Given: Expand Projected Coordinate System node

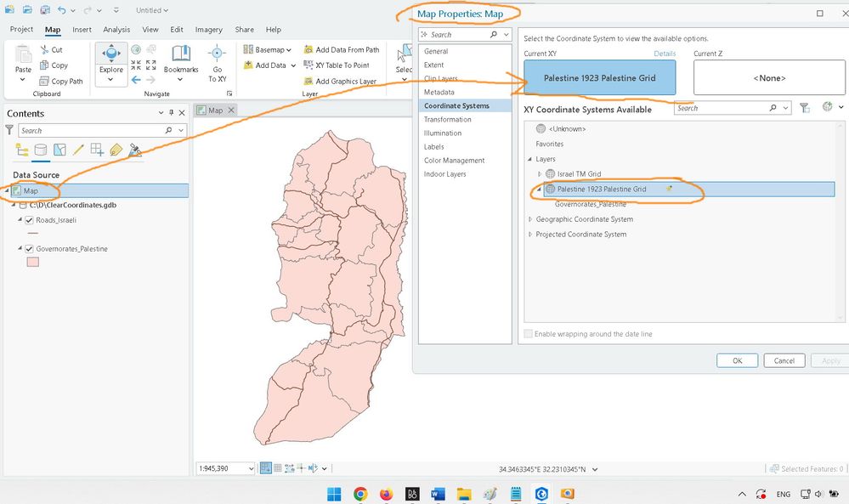Looking at the screenshot, I should 530,235.
